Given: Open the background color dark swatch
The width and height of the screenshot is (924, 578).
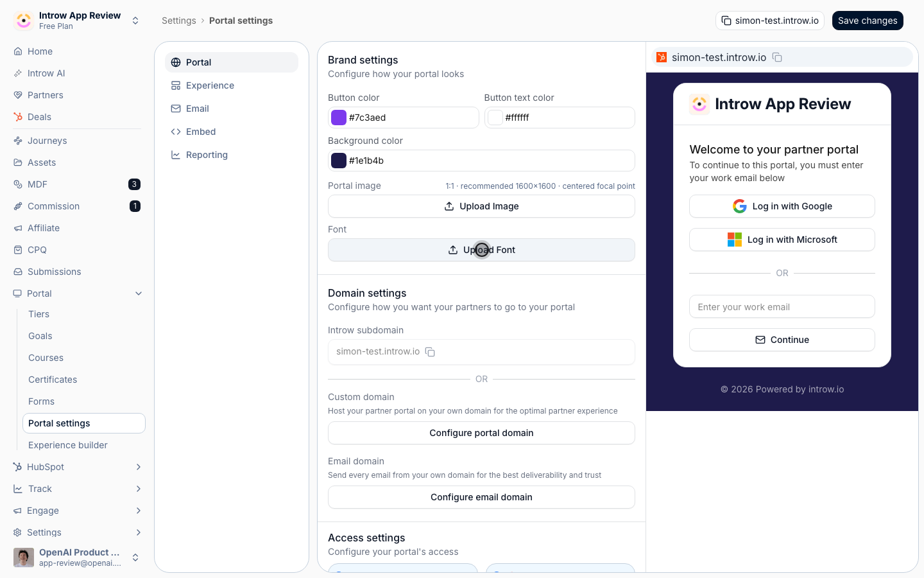Looking at the screenshot, I should 339,161.
